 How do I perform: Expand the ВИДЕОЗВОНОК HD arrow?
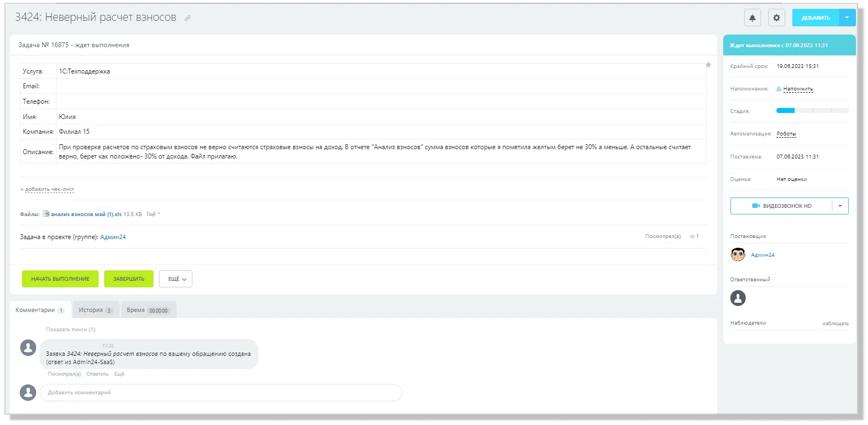(x=840, y=206)
